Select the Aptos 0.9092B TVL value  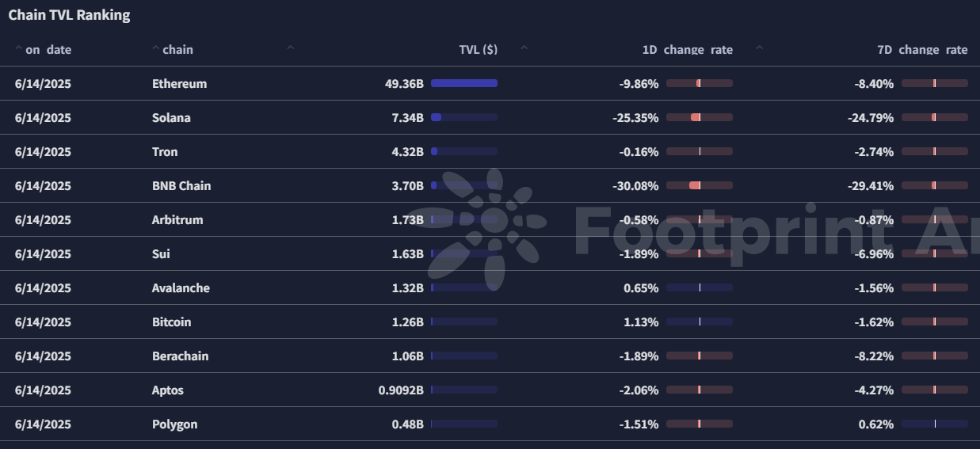(402, 390)
